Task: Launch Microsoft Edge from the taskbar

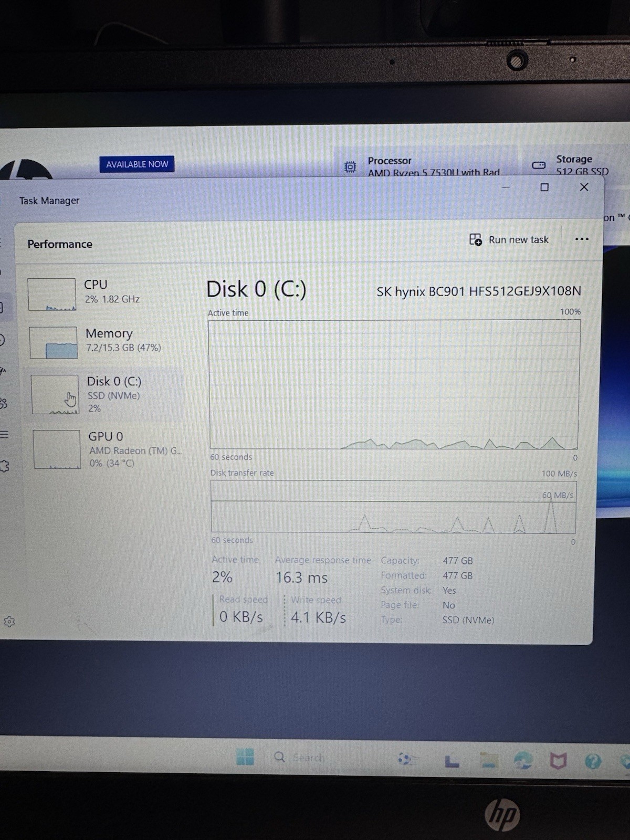Action: (523, 760)
